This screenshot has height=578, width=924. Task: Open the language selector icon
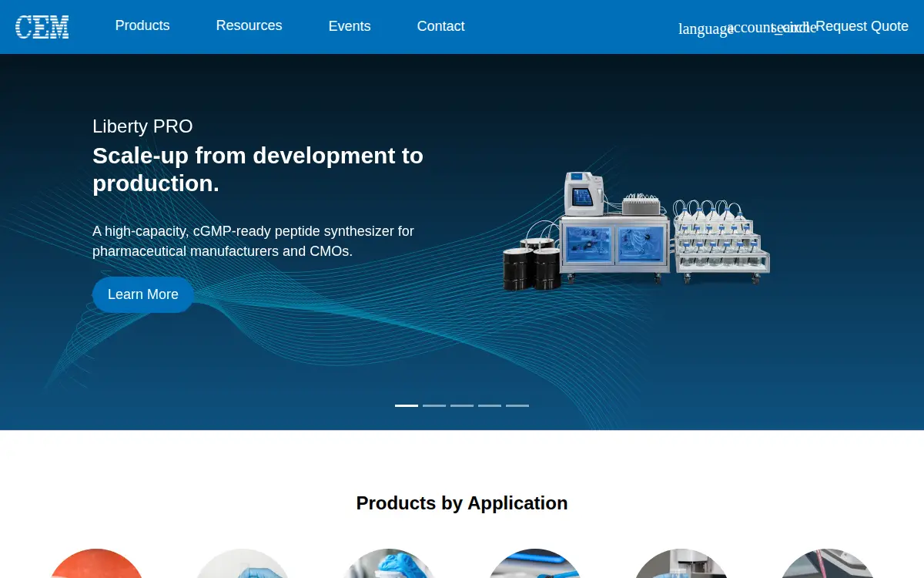tap(705, 29)
